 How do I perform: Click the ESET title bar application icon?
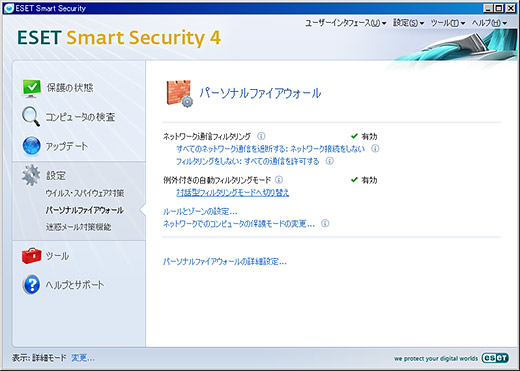pyautogui.click(x=9, y=8)
